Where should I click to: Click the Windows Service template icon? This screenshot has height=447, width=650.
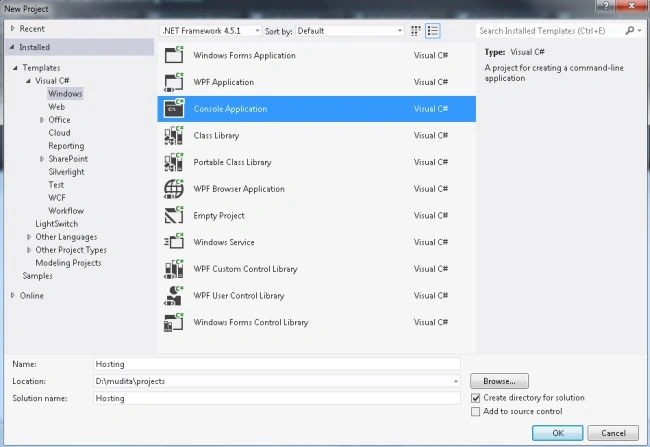(x=174, y=242)
